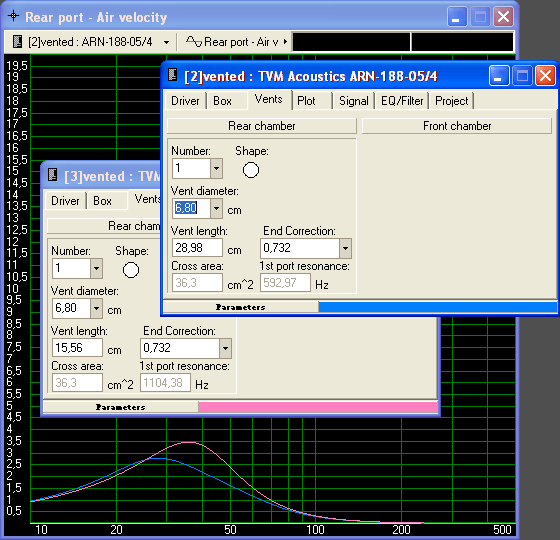
Task: Click Vent length 28,98 field in [2]vented window
Action: 198,248
